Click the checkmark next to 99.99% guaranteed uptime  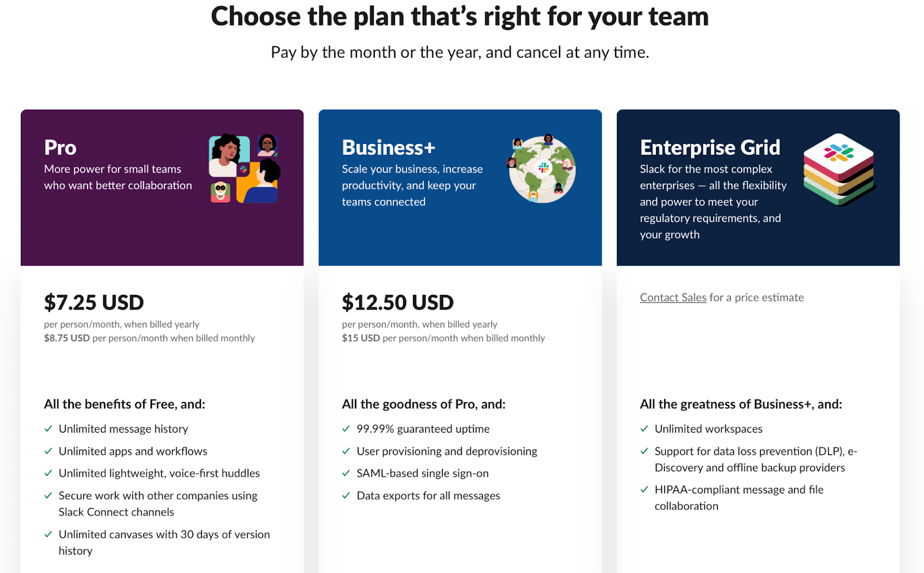coord(346,429)
